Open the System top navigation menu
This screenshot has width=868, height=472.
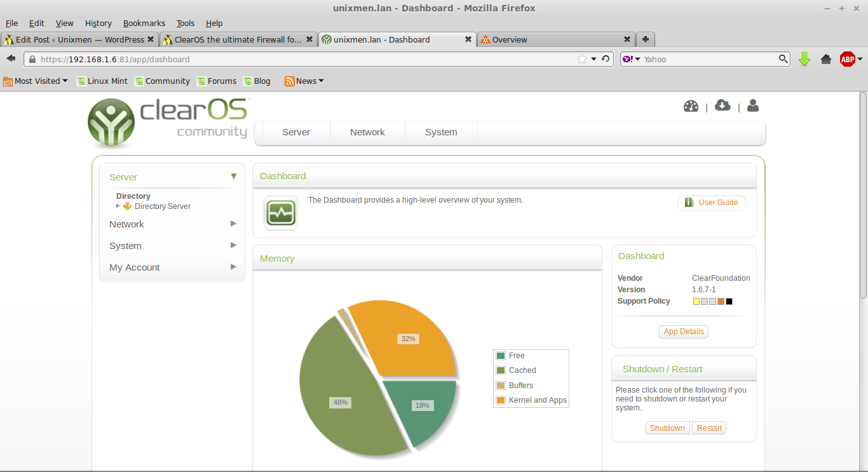[441, 132]
